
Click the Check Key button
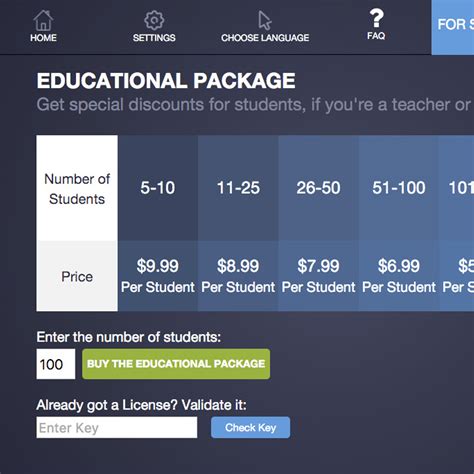click(250, 427)
